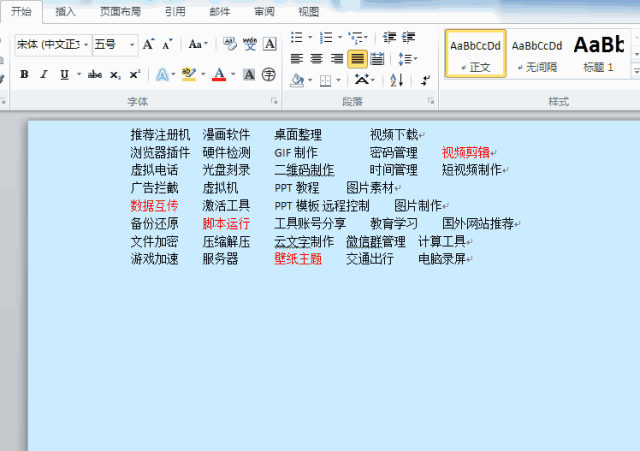Click red text 视频剪辑
Viewport: 640px width, 451px height.
pyautogui.click(x=466, y=153)
